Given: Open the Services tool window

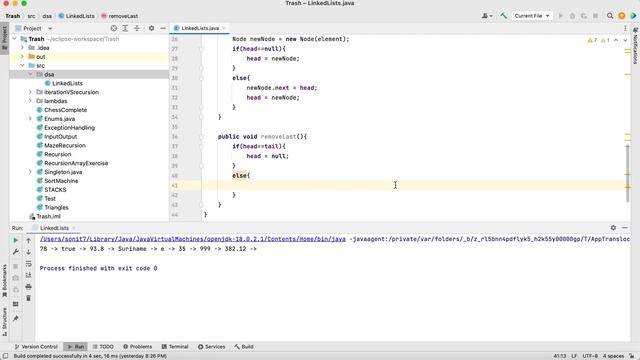Looking at the screenshot, I should (211, 347).
